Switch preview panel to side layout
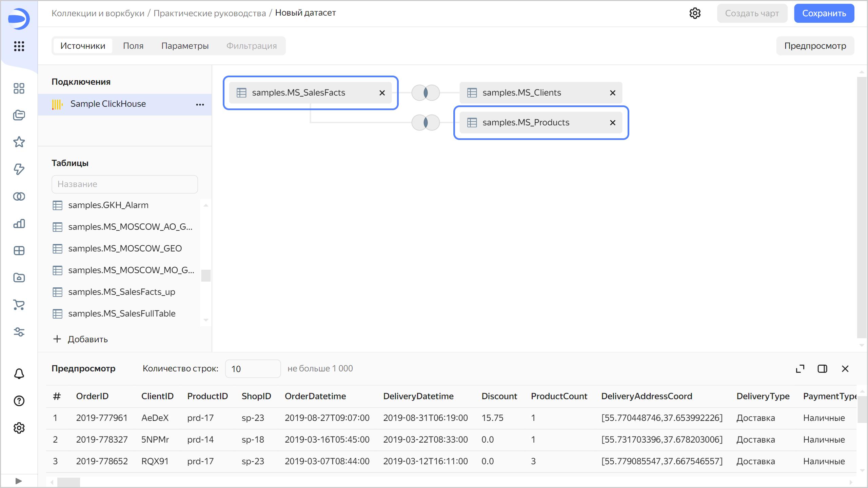This screenshot has height=488, width=868. (822, 369)
